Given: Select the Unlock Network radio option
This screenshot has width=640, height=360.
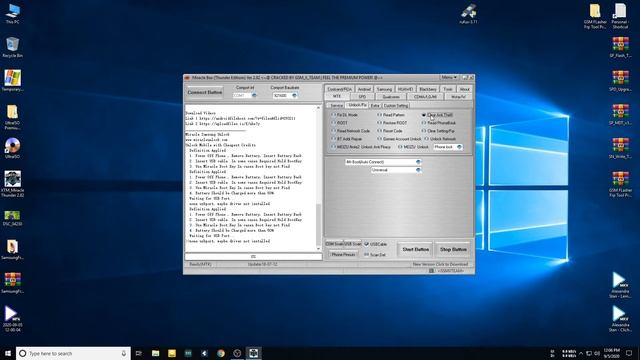Looking at the screenshot, I should pos(440,139).
